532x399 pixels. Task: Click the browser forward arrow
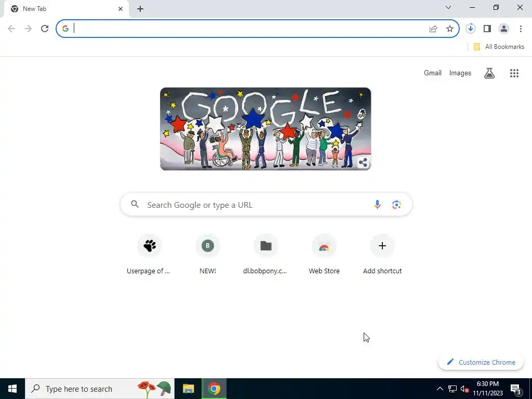28,29
